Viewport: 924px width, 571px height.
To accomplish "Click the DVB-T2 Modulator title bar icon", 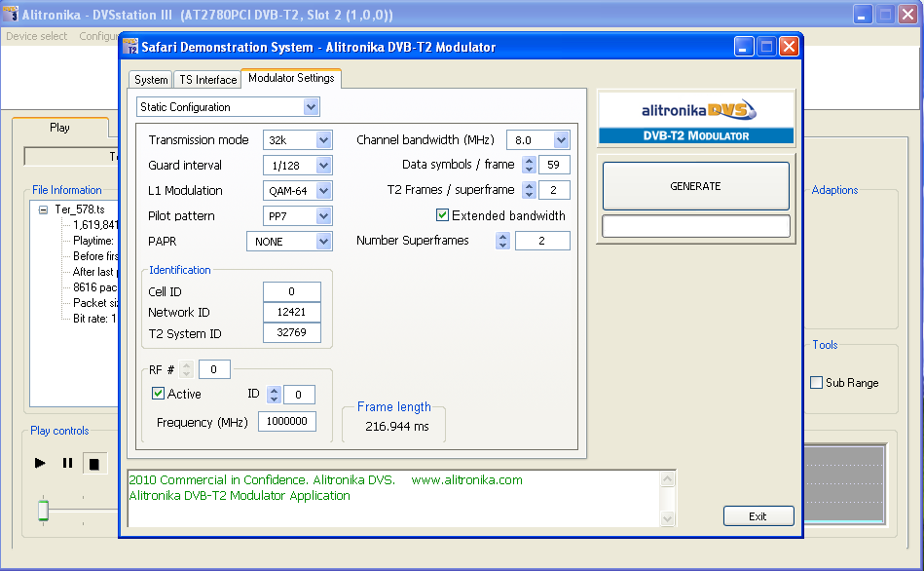I will [x=130, y=47].
